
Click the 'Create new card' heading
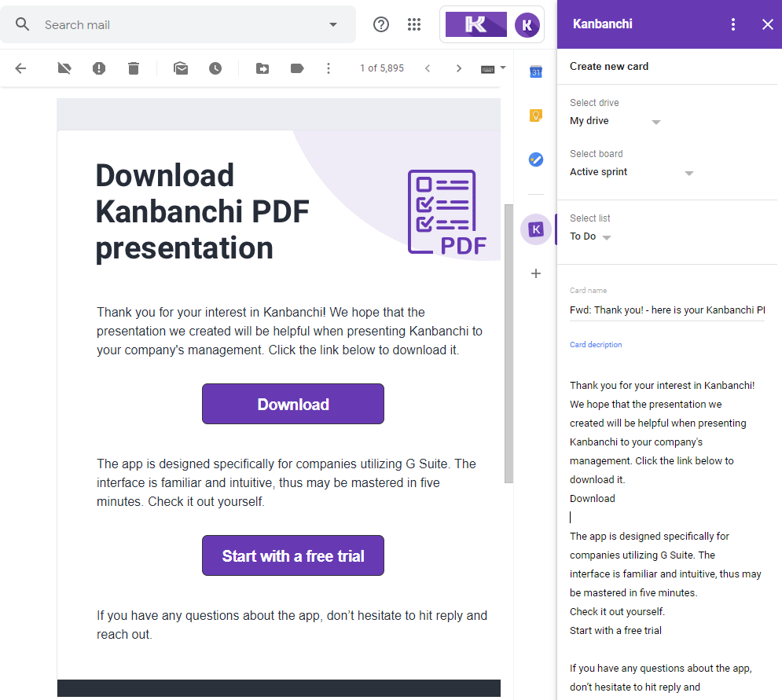609,66
